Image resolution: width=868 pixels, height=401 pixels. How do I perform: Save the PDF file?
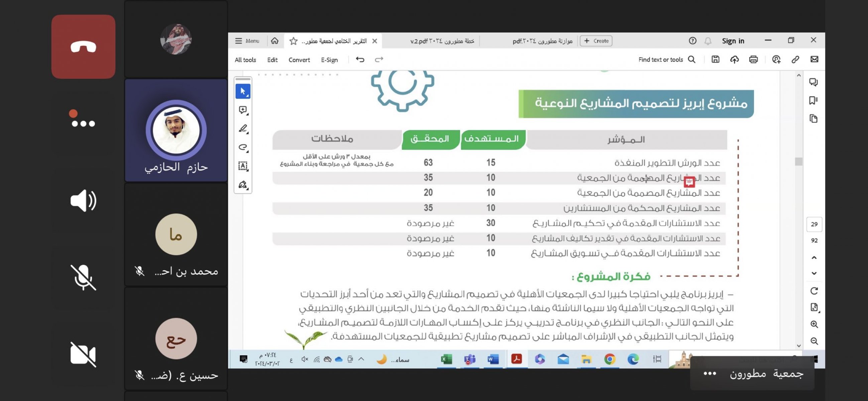[715, 59]
